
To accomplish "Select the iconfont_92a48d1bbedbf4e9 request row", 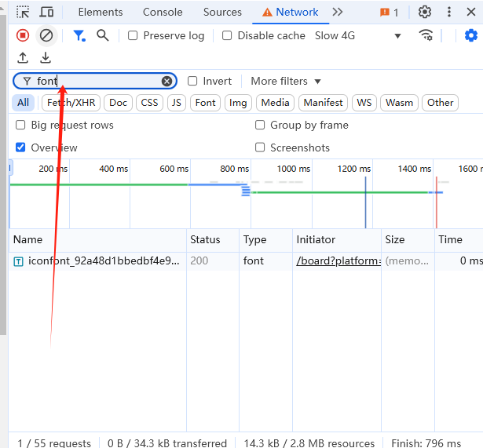I will coord(246,261).
